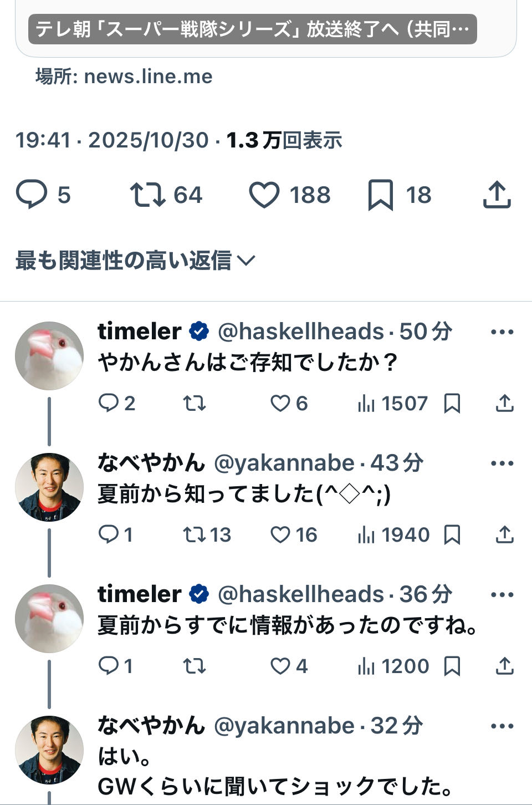Bookmark the main post with 18 bookmarks

tap(381, 195)
